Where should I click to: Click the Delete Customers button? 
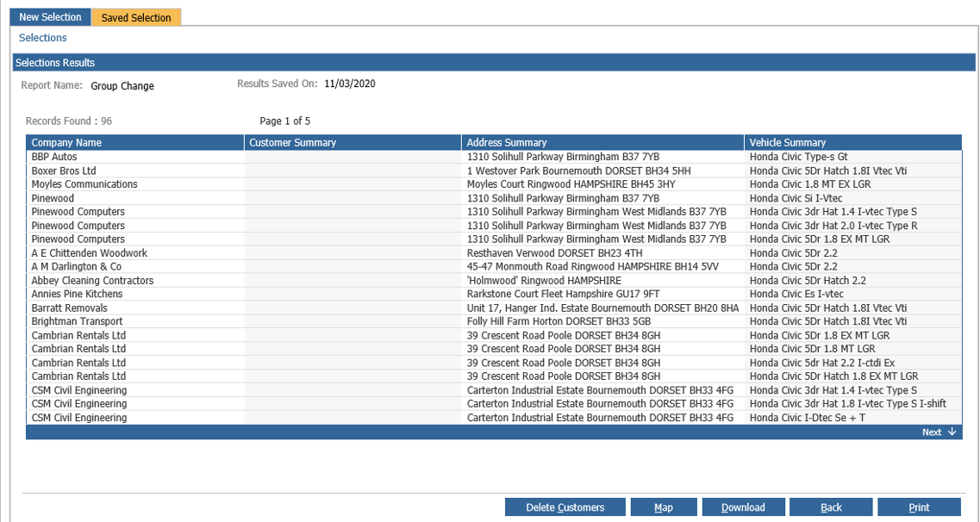point(565,507)
